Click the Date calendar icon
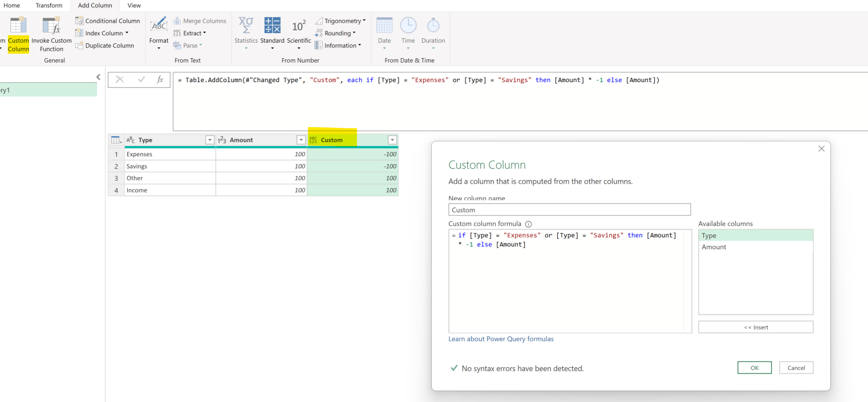The image size is (868, 402). (x=384, y=25)
